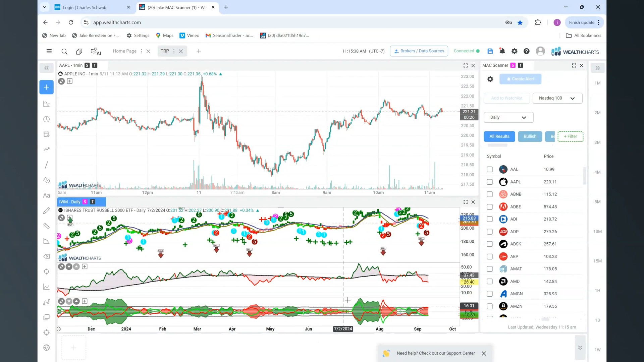Collapse the left sidebar with double chevron
Image resolution: width=644 pixels, height=362 pixels.
(x=46, y=68)
